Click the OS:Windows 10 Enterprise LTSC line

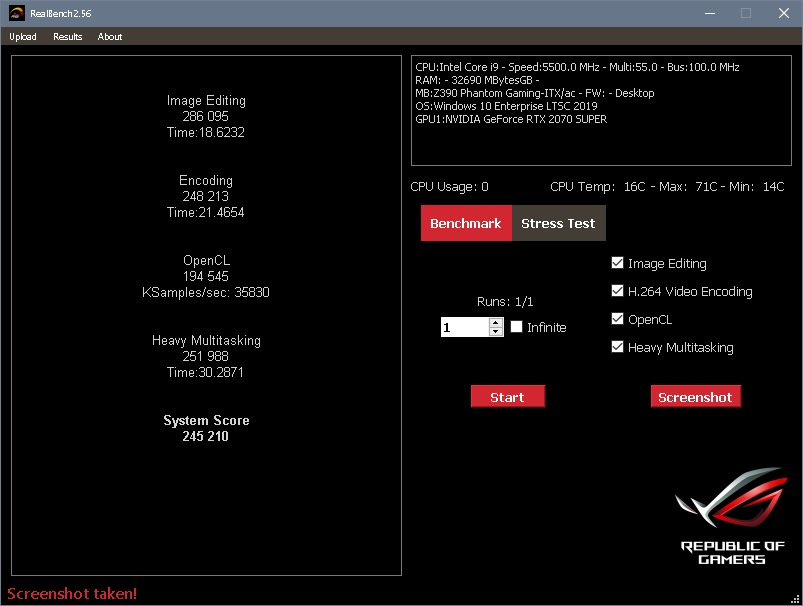click(506, 106)
